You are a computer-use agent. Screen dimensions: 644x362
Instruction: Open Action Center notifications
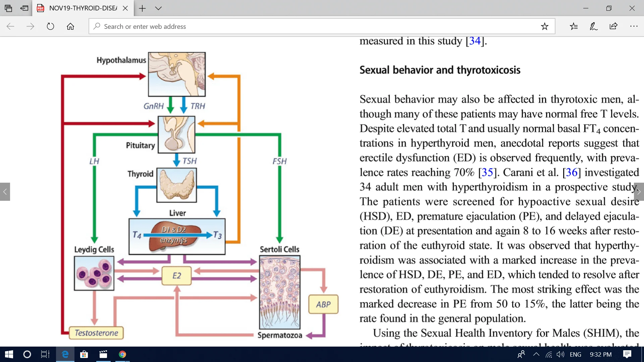627,354
